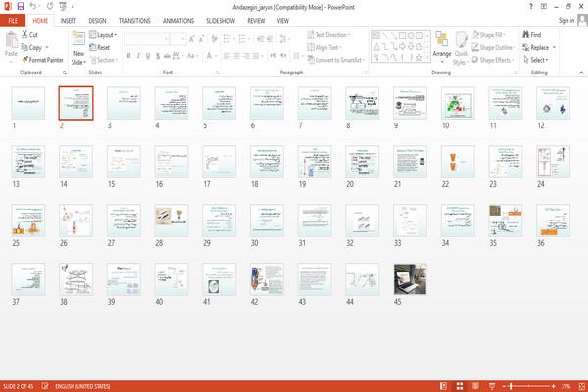Increase font size with larger A icon

192,39
